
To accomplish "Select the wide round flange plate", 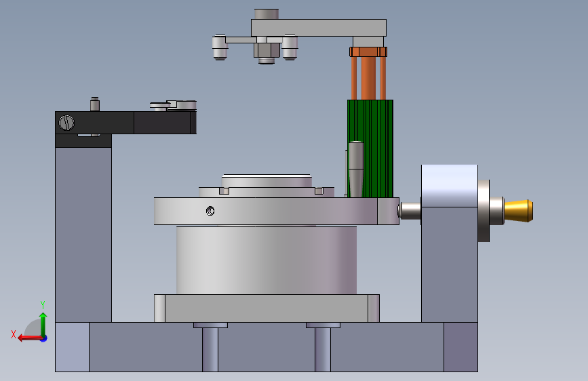I will pyautogui.click(x=277, y=211).
